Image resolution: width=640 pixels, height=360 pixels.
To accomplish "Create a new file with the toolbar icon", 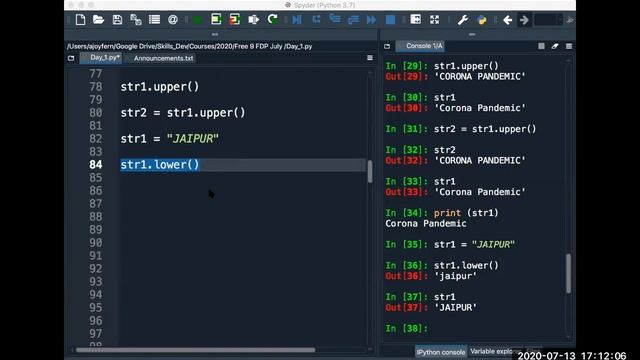I will click(80, 20).
